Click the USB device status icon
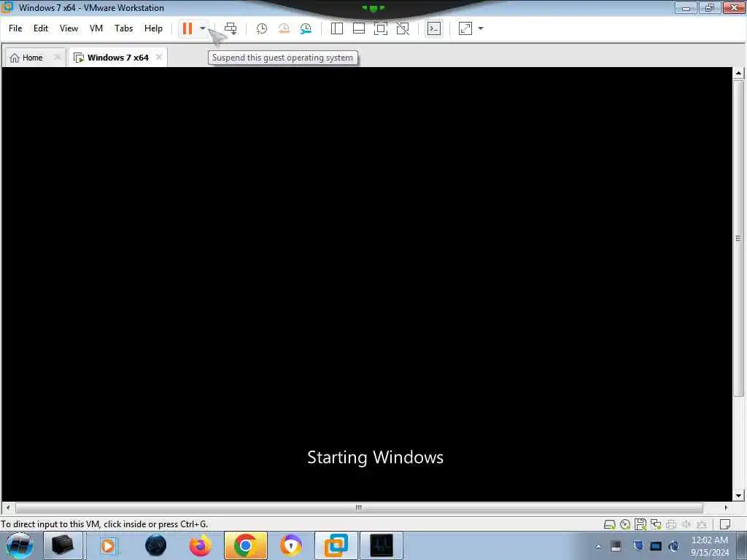 [x=702, y=525]
